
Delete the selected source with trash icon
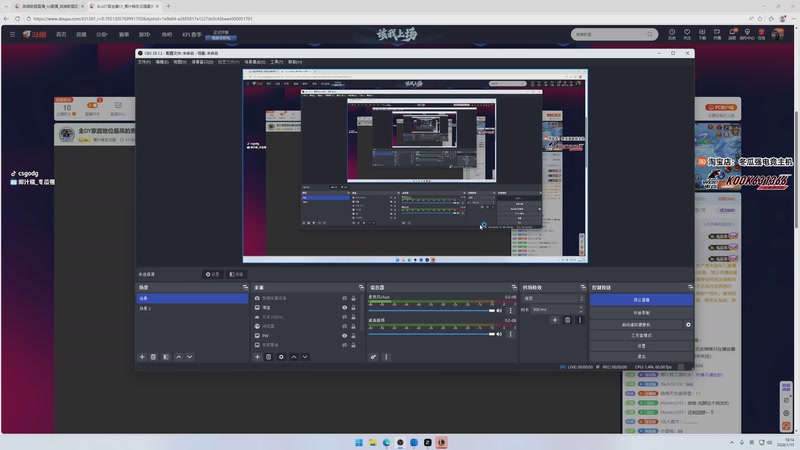[x=268, y=357]
